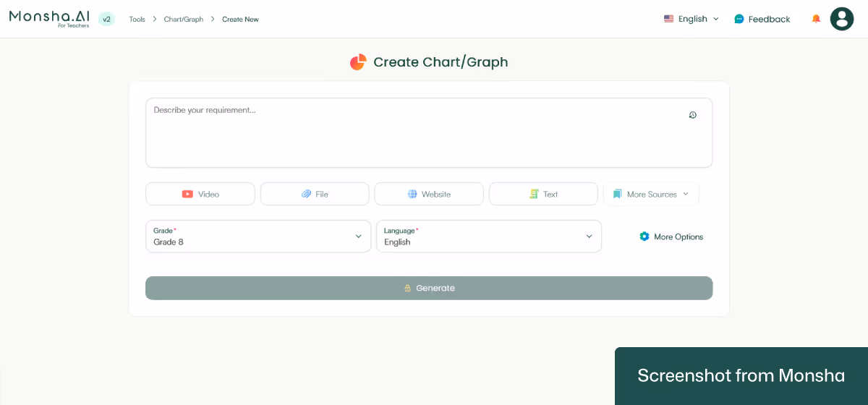Add a Text source
This screenshot has height=405, width=868.
coord(543,194)
